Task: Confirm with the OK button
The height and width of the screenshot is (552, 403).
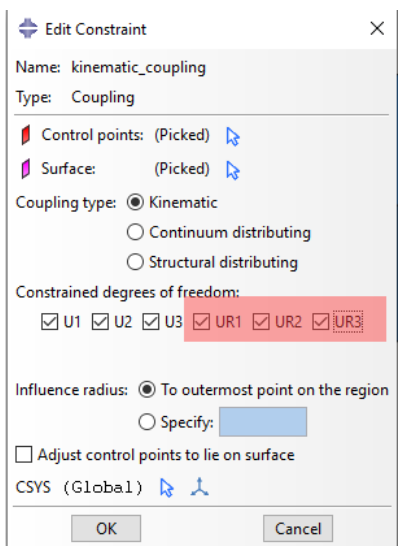Action: click(x=106, y=528)
